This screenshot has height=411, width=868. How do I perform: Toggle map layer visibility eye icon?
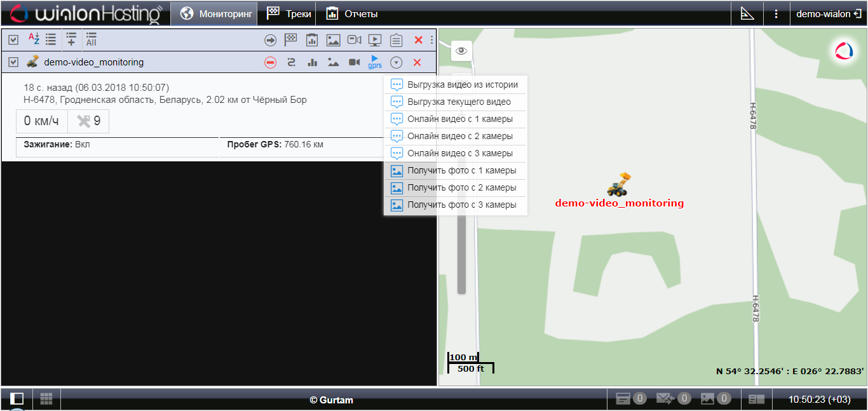[461, 50]
